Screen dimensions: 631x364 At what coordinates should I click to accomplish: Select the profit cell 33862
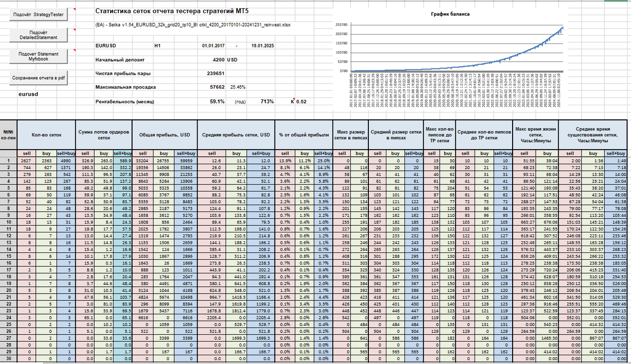point(185,167)
